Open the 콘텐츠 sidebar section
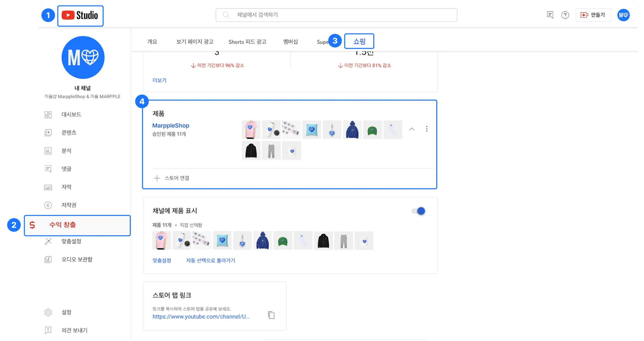Image resolution: width=644 pixels, height=341 pixels. pos(69,132)
